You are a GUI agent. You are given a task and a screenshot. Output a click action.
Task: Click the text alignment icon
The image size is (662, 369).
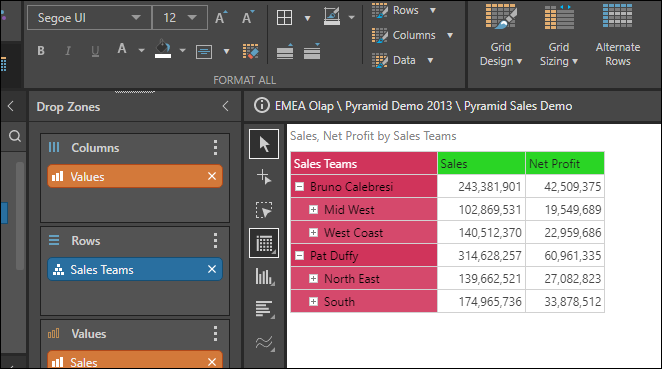204,52
